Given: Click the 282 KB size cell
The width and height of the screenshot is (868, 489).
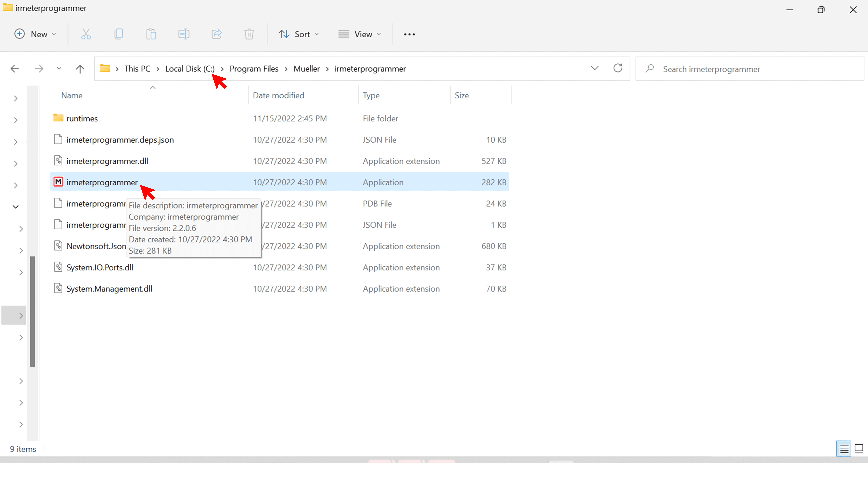Looking at the screenshot, I should [x=494, y=182].
